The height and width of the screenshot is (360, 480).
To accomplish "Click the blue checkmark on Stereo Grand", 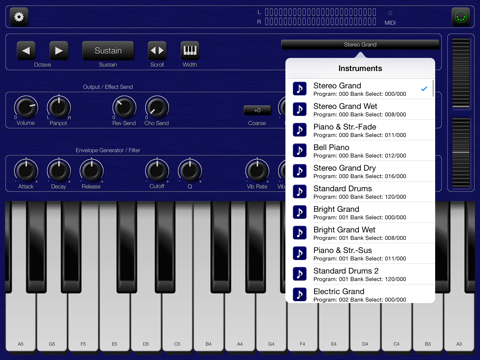I will (x=424, y=89).
